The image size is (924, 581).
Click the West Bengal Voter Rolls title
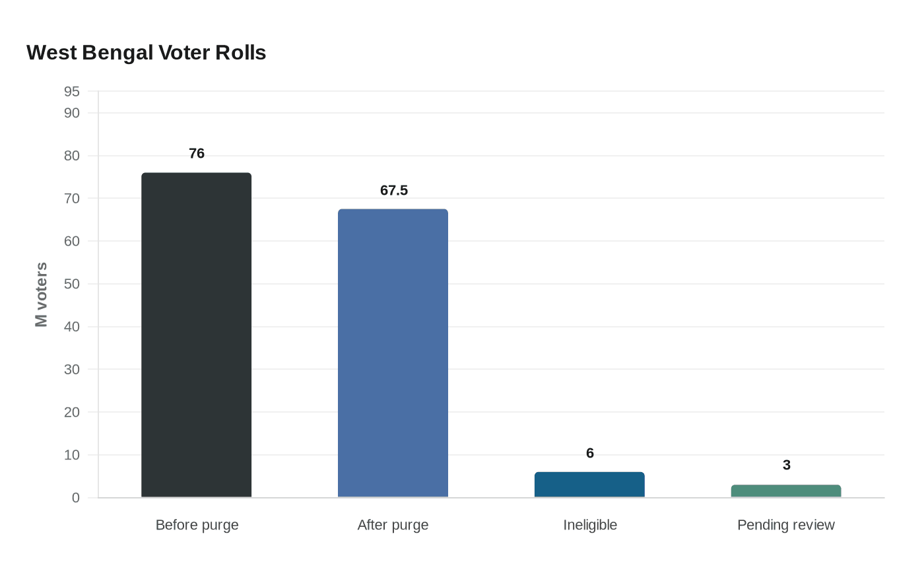[x=146, y=53]
